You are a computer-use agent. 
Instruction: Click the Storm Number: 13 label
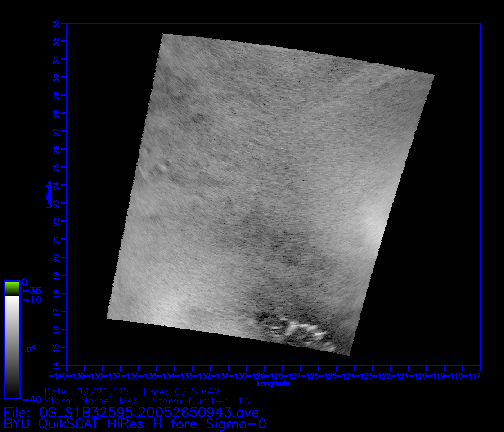(x=201, y=400)
